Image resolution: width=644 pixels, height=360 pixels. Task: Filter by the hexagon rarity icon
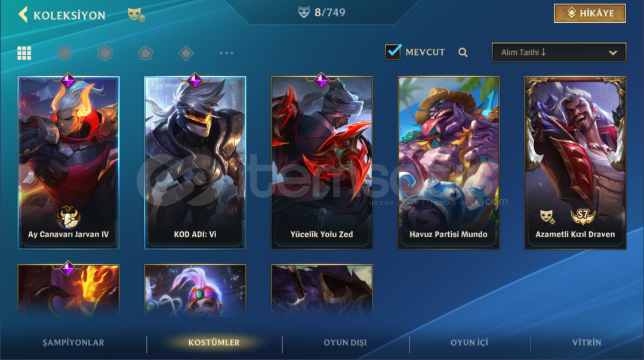click(x=105, y=53)
